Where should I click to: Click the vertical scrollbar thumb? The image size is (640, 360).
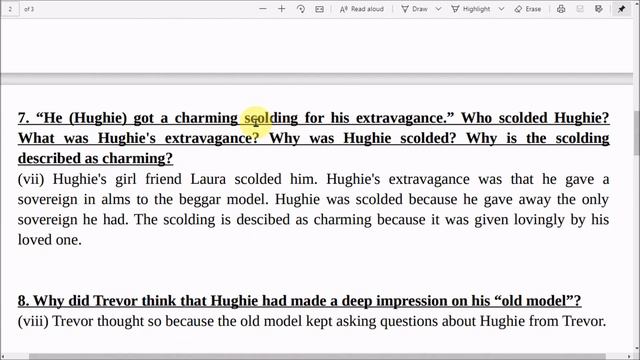[x=636, y=133]
